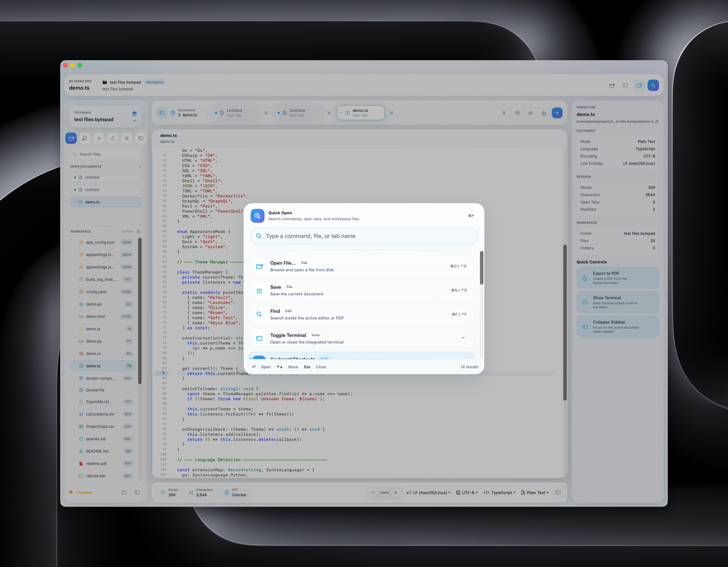The height and width of the screenshot is (567, 728).
Task: Open the sidebar filter settings sliders icon
Action: tap(127, 138)
